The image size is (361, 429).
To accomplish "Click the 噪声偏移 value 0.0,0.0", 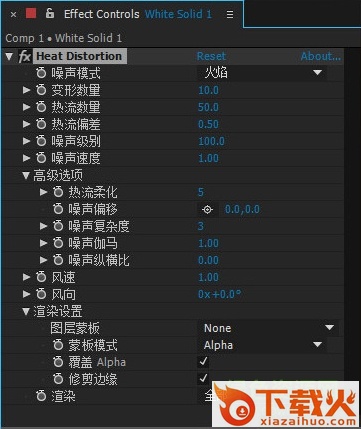I will (242, 209).
